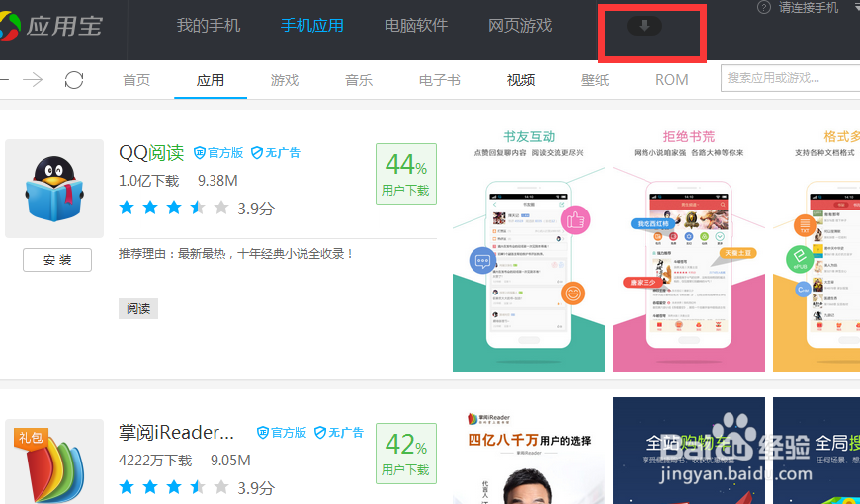This screenshot has width=860, height=504.
Task: Open 手机应用 top menu
Action: point(312,26)
